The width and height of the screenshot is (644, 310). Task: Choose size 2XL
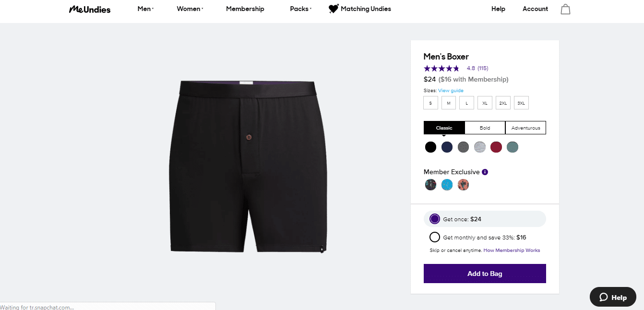503,102
